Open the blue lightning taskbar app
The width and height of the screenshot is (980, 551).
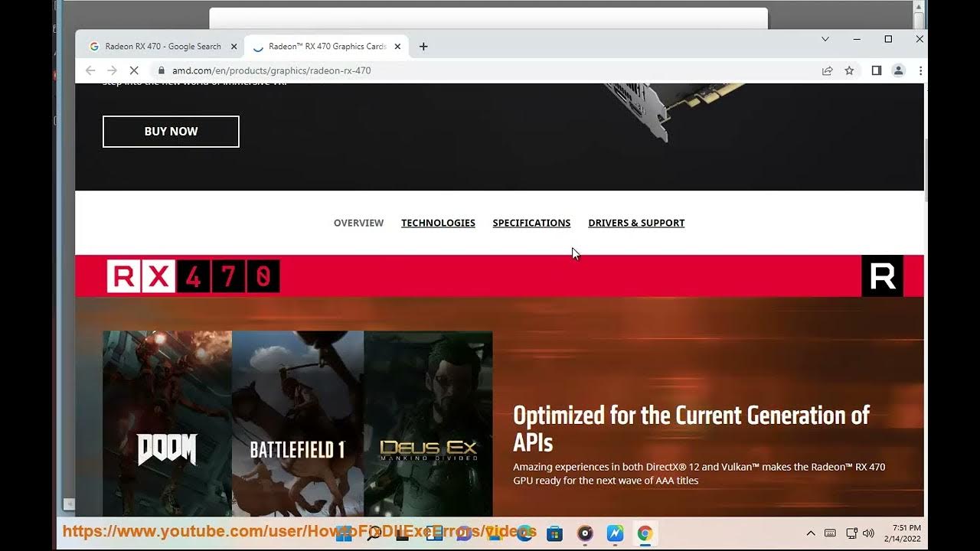click(x=615, y=533)
